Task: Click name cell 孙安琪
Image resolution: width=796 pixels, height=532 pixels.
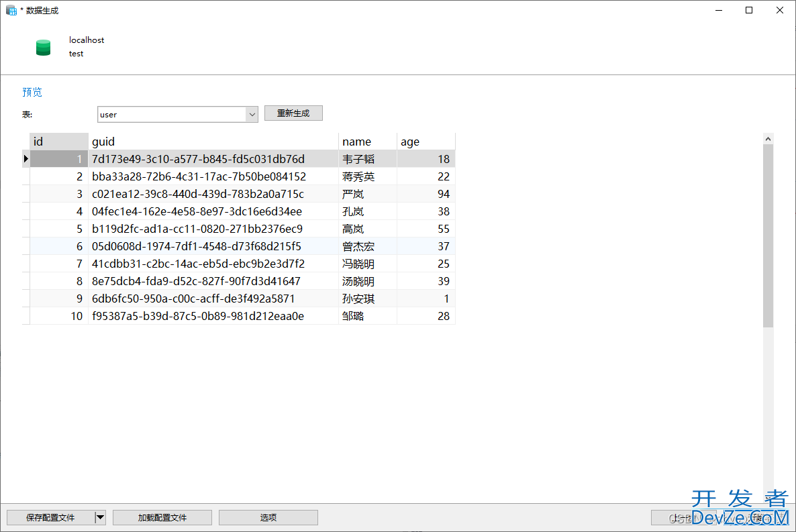Action: click(368, 299)
